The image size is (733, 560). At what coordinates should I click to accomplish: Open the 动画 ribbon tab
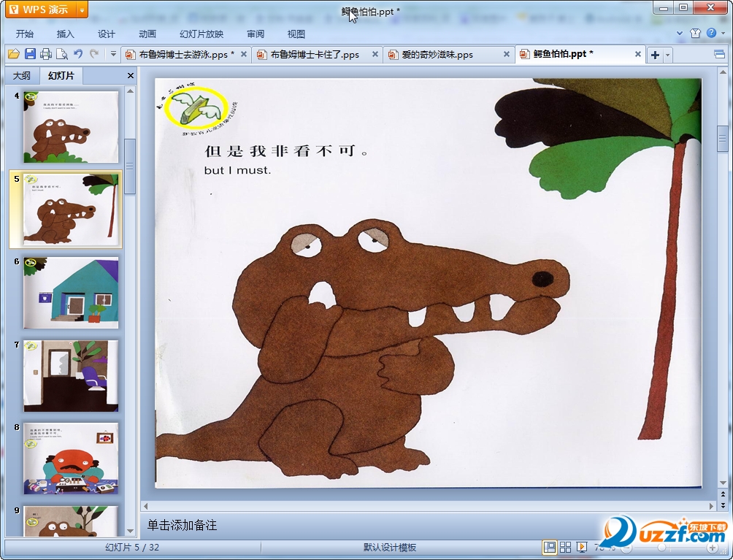coord(147,34)
